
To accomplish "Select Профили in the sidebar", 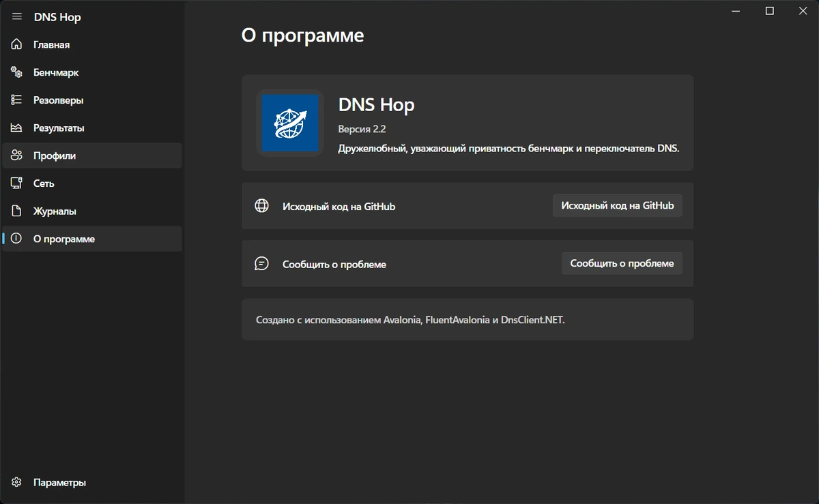I will 92,155.
